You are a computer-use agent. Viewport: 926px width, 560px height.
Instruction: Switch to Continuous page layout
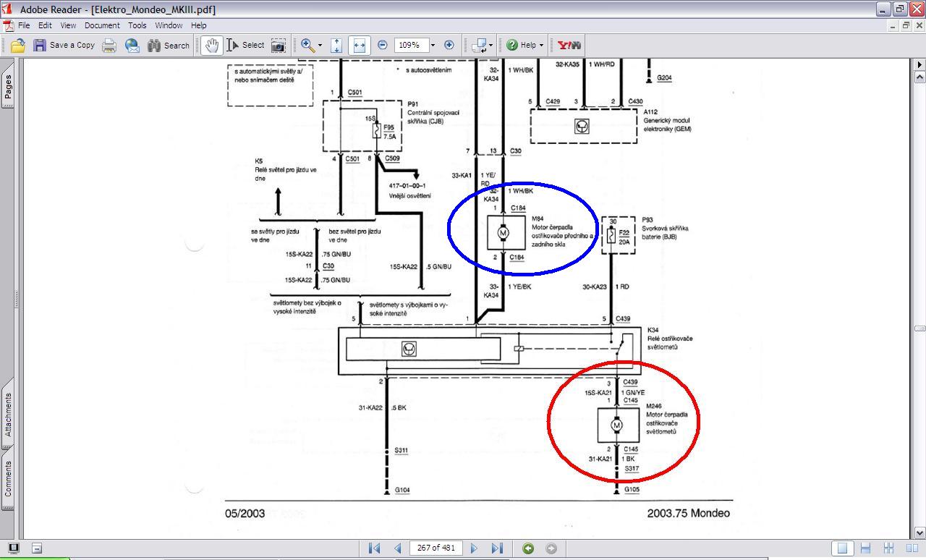point(865,548)
